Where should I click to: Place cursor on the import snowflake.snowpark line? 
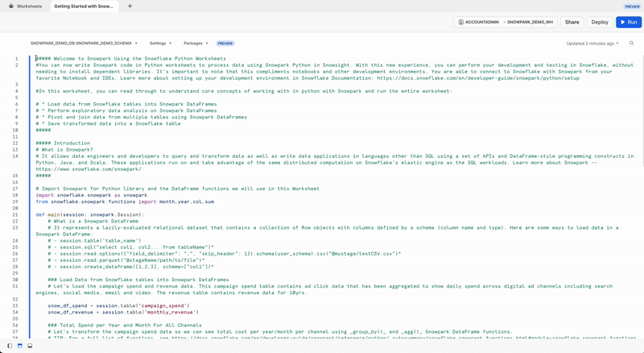coord(91,194)
